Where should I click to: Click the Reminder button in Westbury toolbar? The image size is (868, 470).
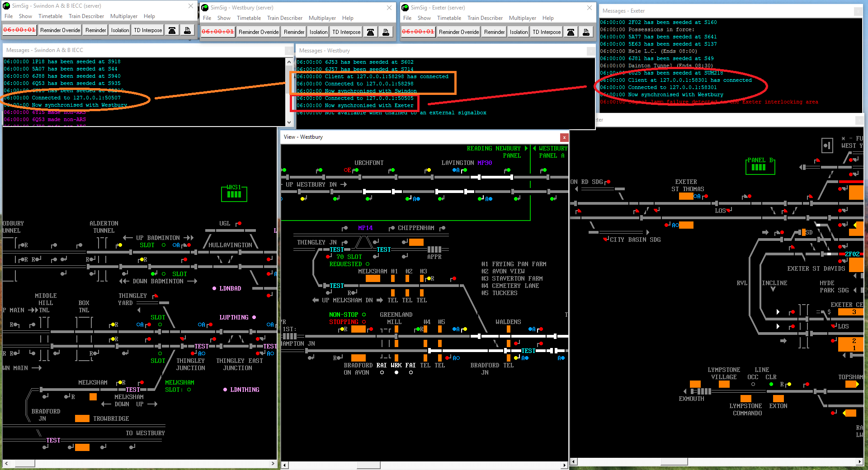(x=294, y=32)
